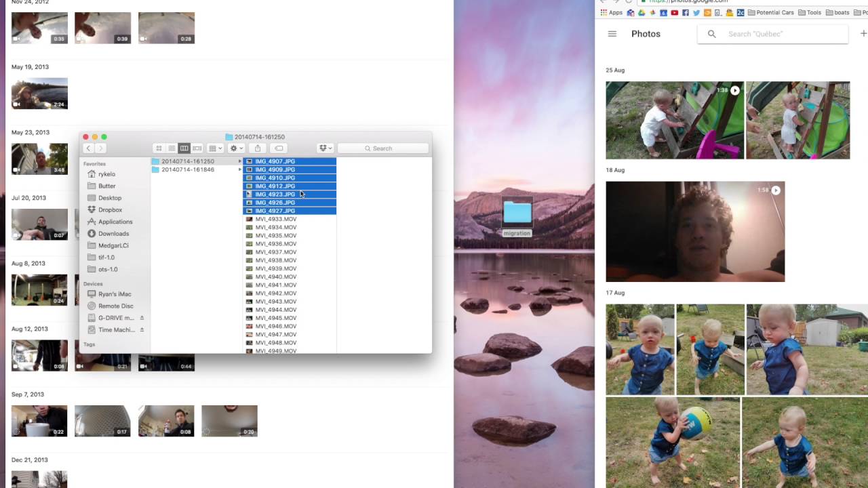Select folder 20140714-161846 in Finder

196,169
